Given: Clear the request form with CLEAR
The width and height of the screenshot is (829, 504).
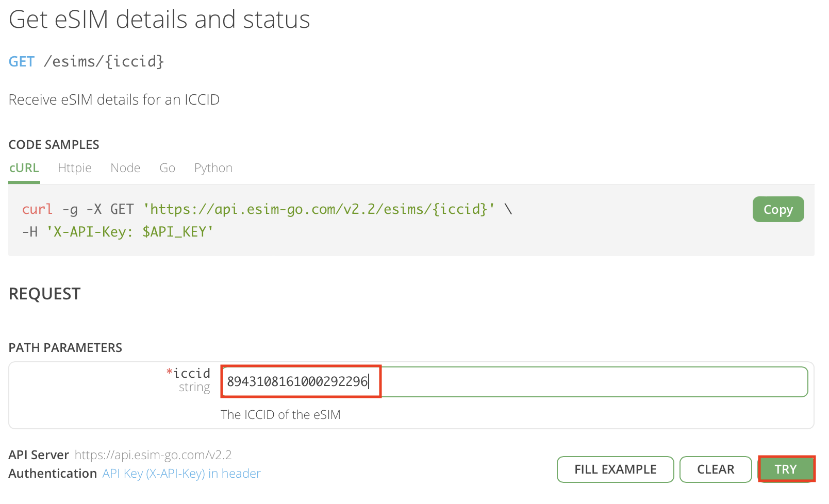Looking at the screenshot, I should (716, 469).
